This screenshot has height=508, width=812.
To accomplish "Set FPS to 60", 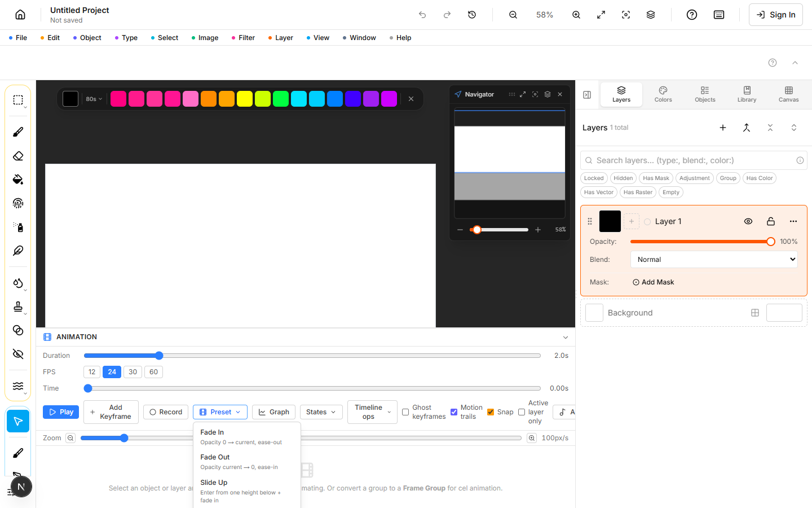I will click(x=154, y=372).
